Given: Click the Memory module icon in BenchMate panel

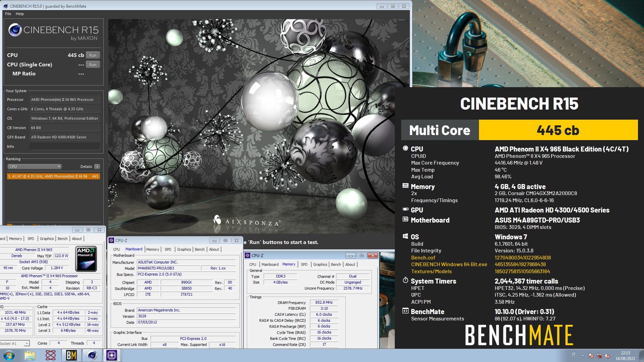Looking at the screenshot, I should (x=405, y=186).
